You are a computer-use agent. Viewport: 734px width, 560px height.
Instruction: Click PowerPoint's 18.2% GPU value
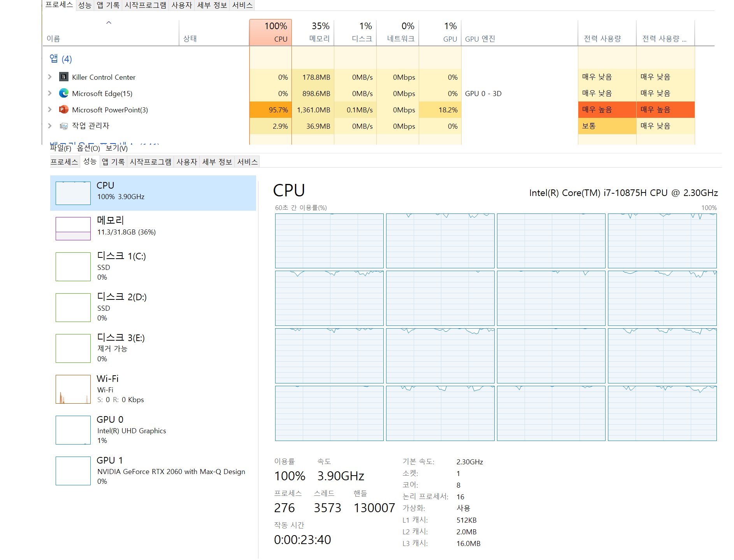tap(440, 110)
